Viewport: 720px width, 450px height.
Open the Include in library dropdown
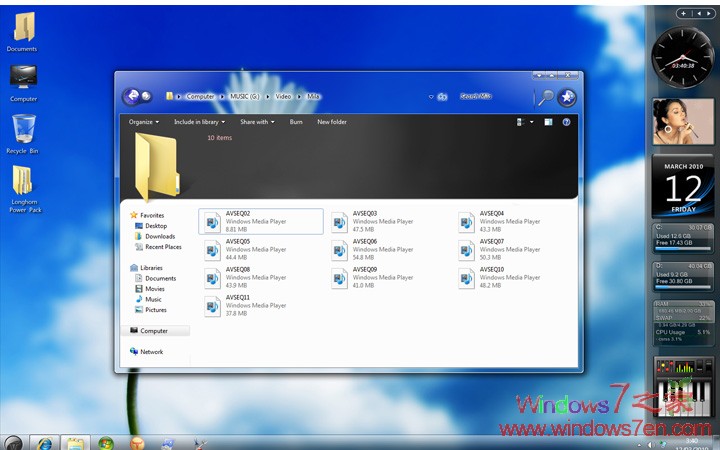click(x=199, y=122)
